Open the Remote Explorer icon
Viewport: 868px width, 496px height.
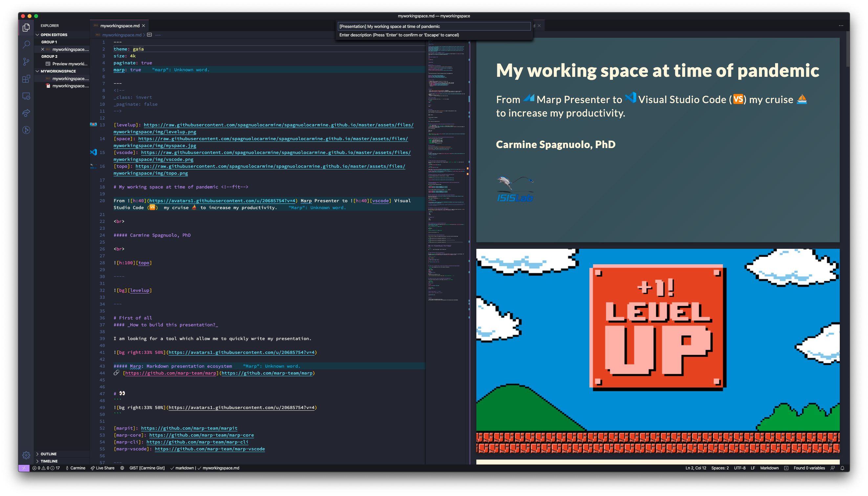(26, 96)
